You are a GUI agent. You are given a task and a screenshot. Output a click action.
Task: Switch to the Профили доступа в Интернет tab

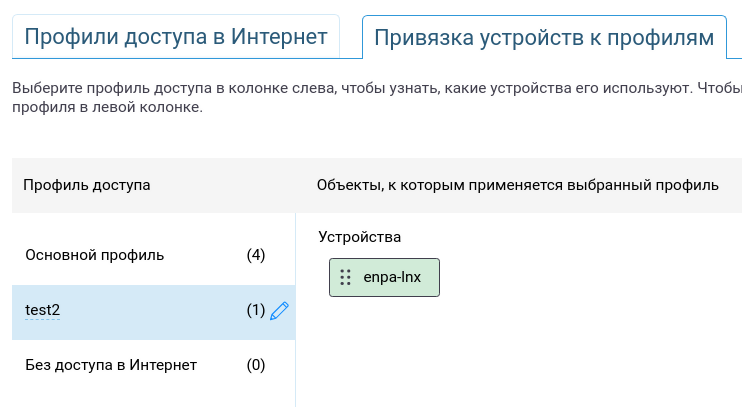point(176,37)
